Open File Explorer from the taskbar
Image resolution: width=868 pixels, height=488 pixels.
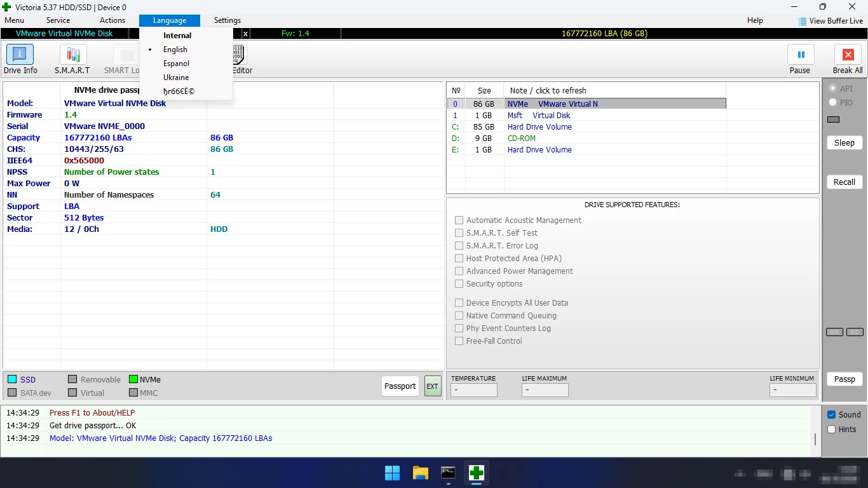(x=421, y=473)
